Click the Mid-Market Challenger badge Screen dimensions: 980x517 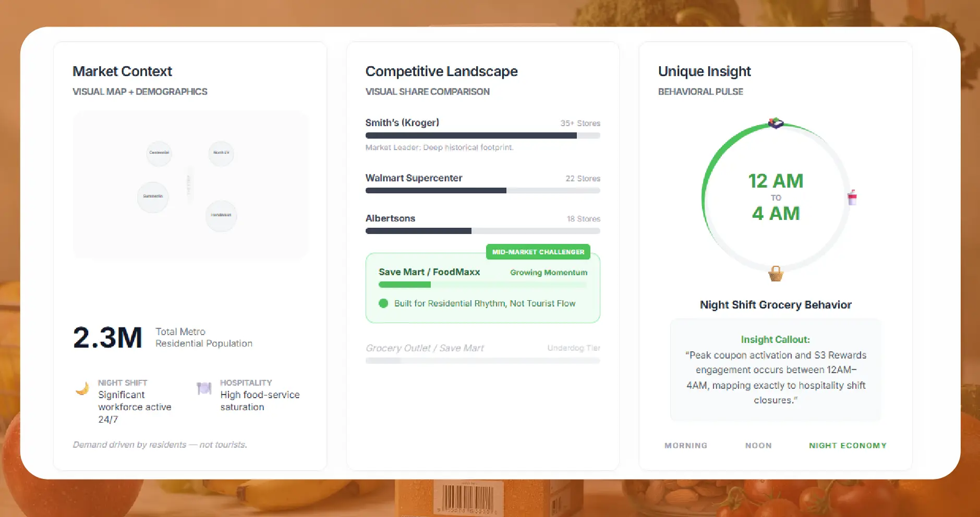pos(538,252)
